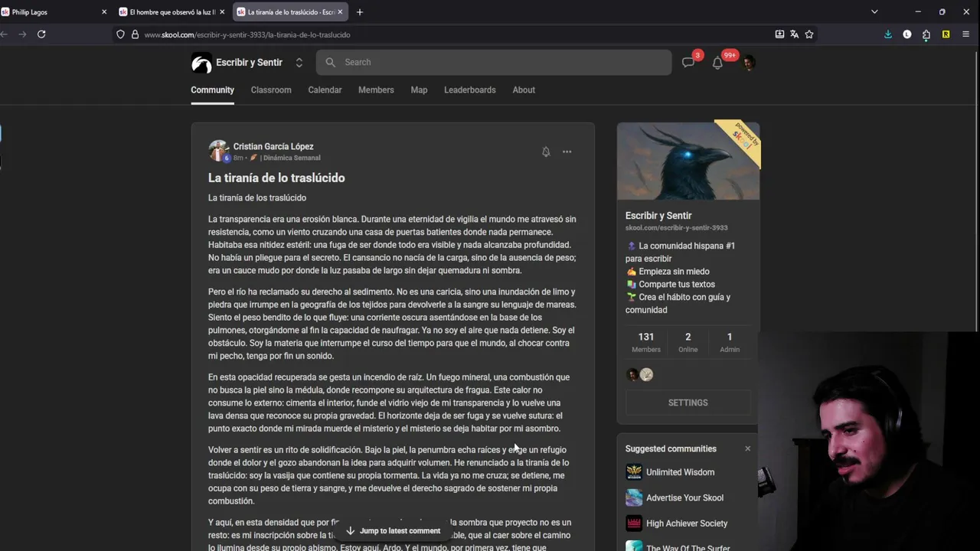Screen dimensions: 980x551
Task: Open the post three-dot options menu
Action: [x=567, y=152]
